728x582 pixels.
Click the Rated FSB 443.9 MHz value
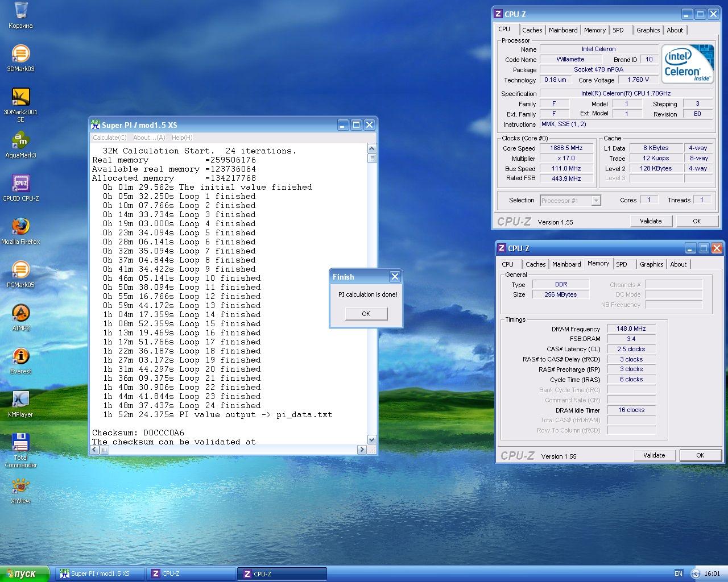566,178
